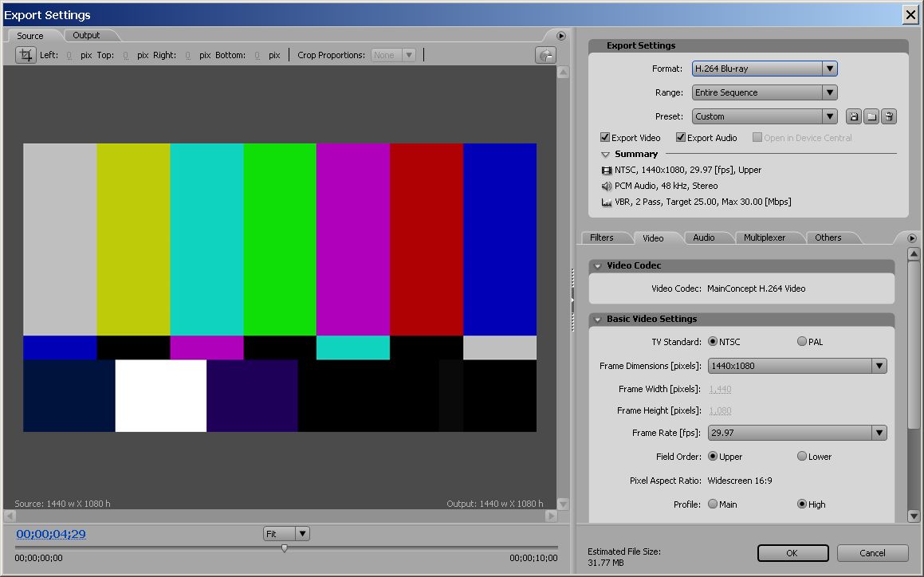Image resolution: width=924 pixels, height=577 pixels.
Task: Uncheck the Export Video checkbox
Action: [605, 138]
